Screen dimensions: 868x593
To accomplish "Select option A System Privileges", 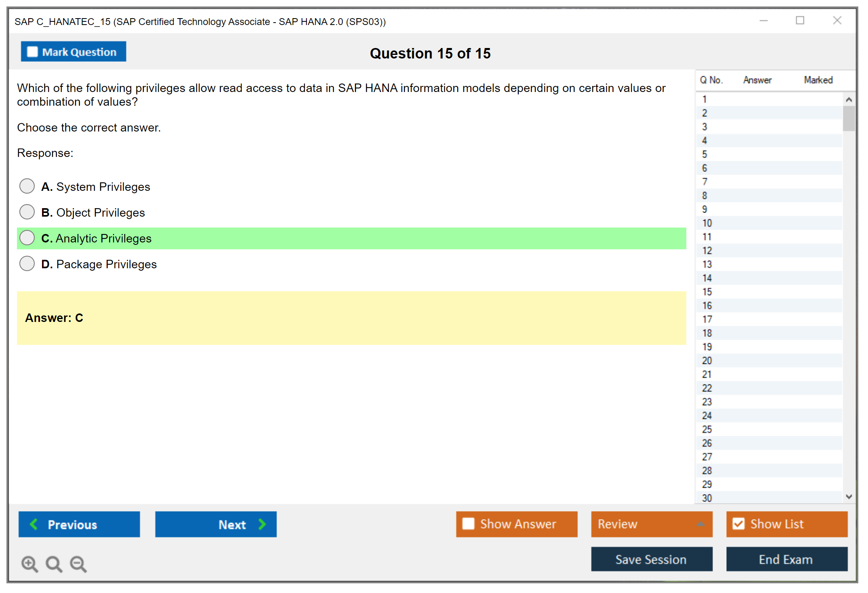I will (x=27, y=186).
